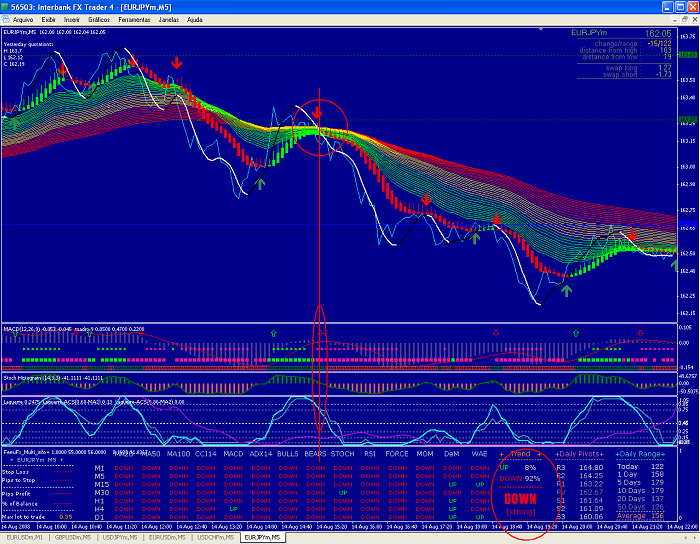
Task: Click the '+Daily Pivots+' heading
Action: 579,454
